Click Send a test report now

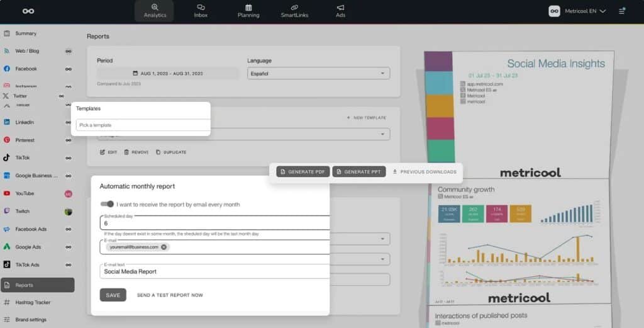170,295
